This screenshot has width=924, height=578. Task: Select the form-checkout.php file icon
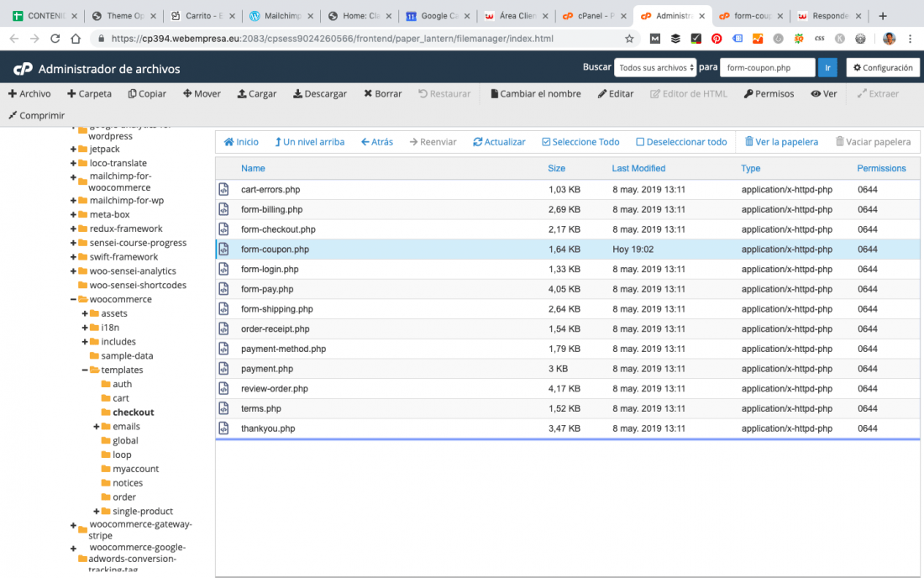pyautogui.click(x=224, y=229)
